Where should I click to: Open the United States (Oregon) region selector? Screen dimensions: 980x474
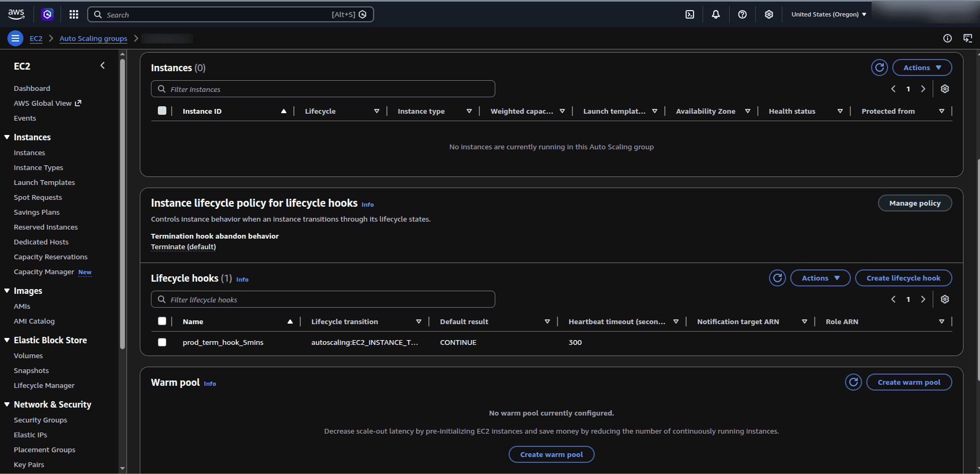pos(829,14)
